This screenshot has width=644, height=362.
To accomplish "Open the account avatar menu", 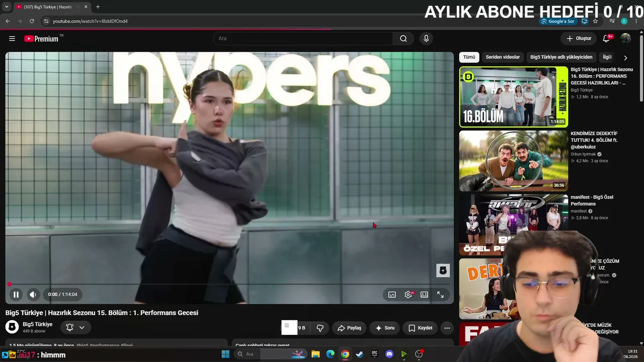I will click(x=625, y=39).
